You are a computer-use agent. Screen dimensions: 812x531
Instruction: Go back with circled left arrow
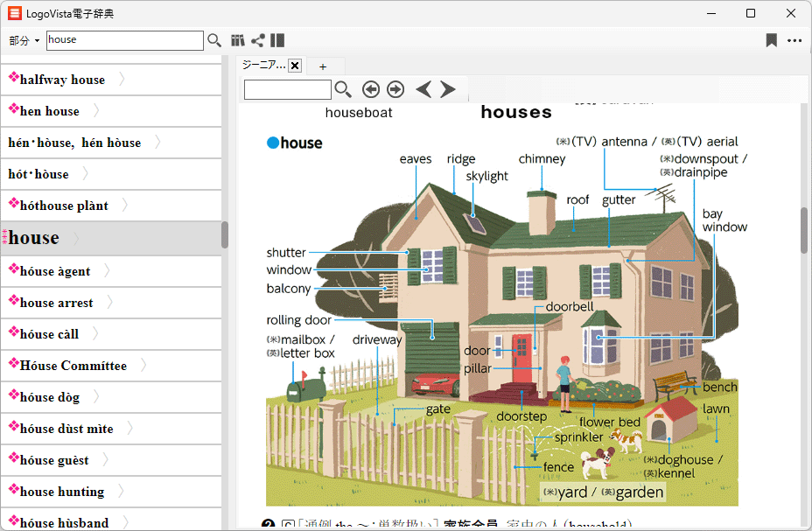(x=371, y=89)
